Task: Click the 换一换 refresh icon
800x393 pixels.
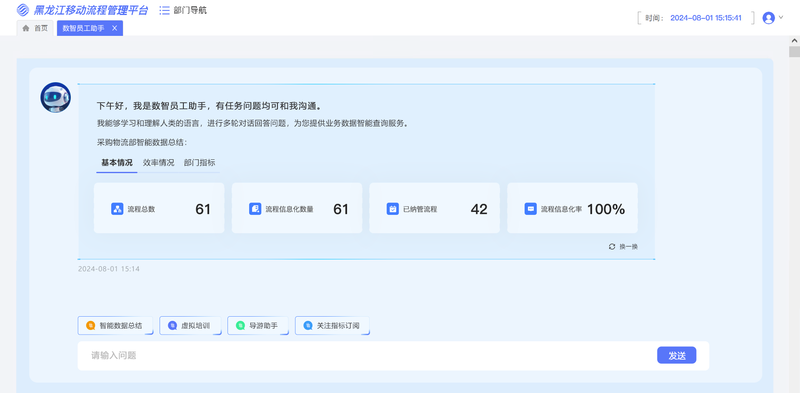Action: (x=612, y=247)
